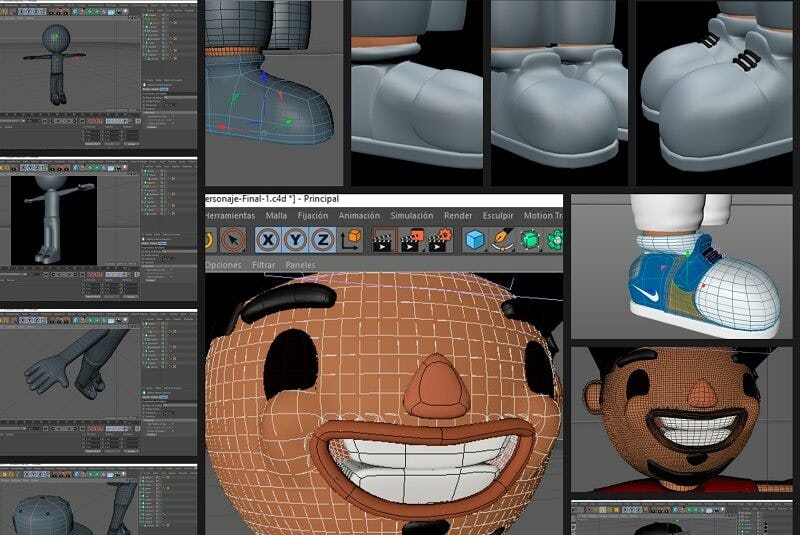The image size is (800, 535).
Task: Open Edit Render Settings gear clapperboard
Action: click(x=439, y=240)
